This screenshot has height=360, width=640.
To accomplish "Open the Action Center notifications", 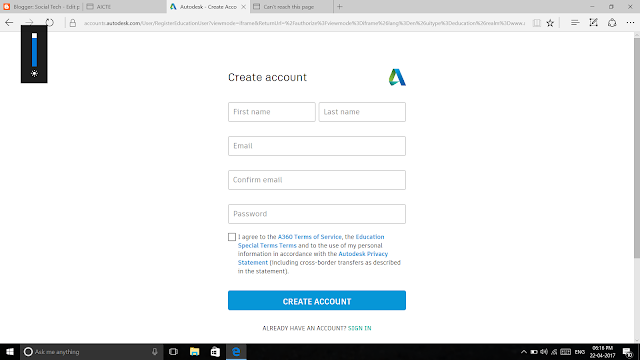I will point(628,352).
